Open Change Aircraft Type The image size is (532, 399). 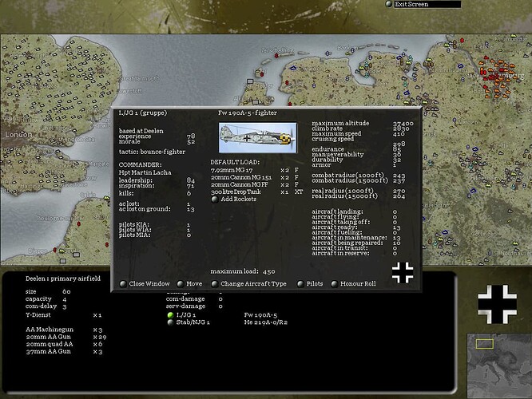pos(249,284)
